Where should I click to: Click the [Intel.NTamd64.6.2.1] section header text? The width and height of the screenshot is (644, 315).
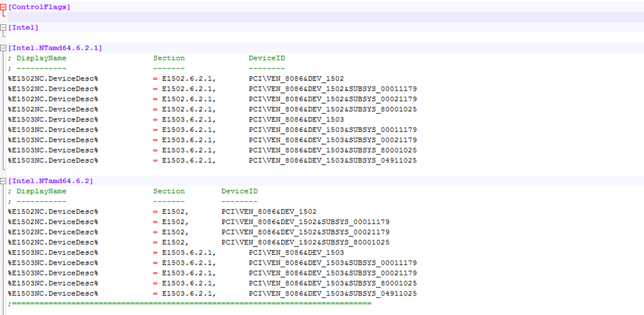click(55, 48)
